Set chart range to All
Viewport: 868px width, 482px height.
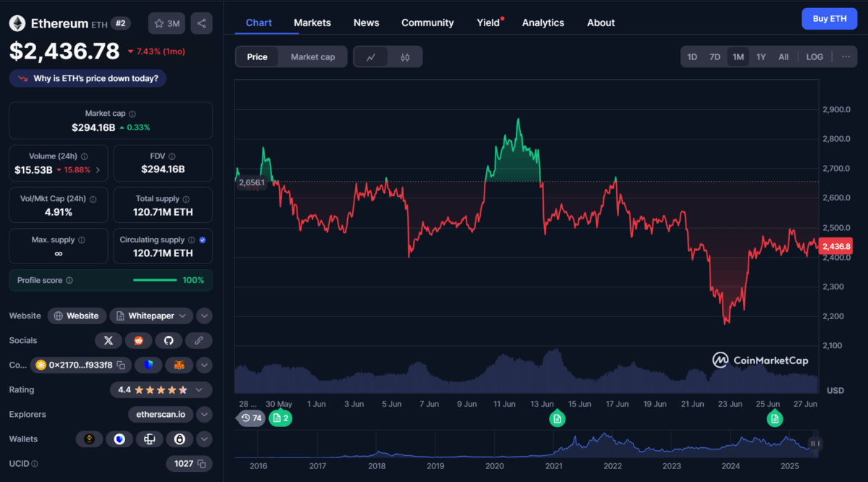[x=783, y=57]
